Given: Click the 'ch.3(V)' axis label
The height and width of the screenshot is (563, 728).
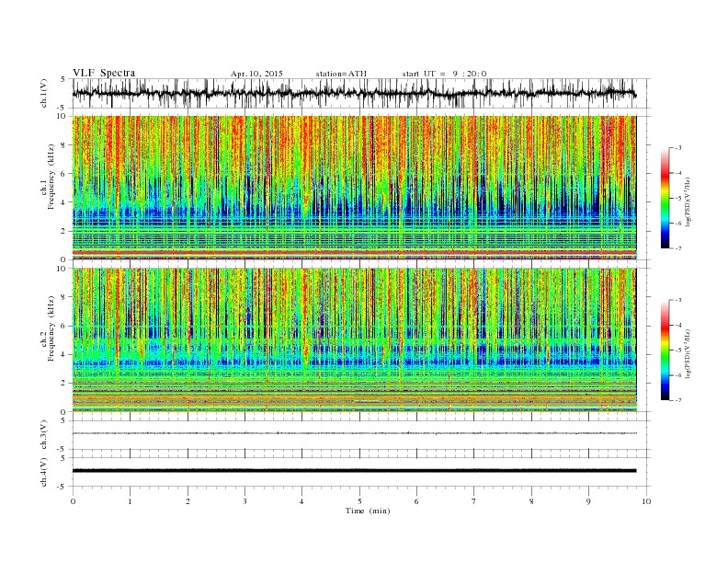Looking at the screenshot, I should [44, 435].
